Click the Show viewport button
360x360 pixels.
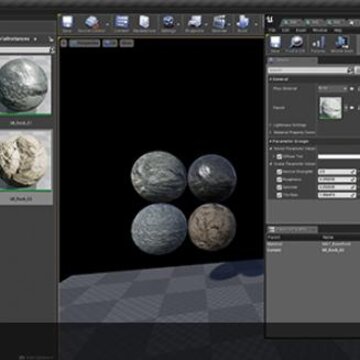pos(126,43)
